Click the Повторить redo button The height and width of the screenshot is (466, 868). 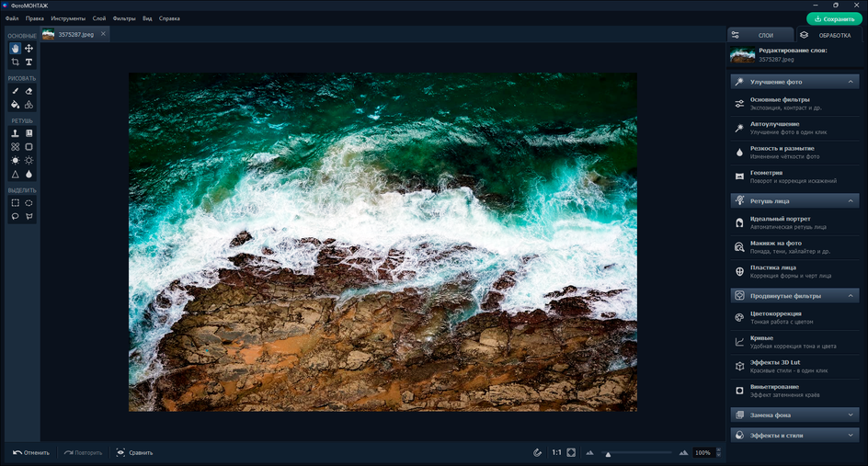coord(83,453)
